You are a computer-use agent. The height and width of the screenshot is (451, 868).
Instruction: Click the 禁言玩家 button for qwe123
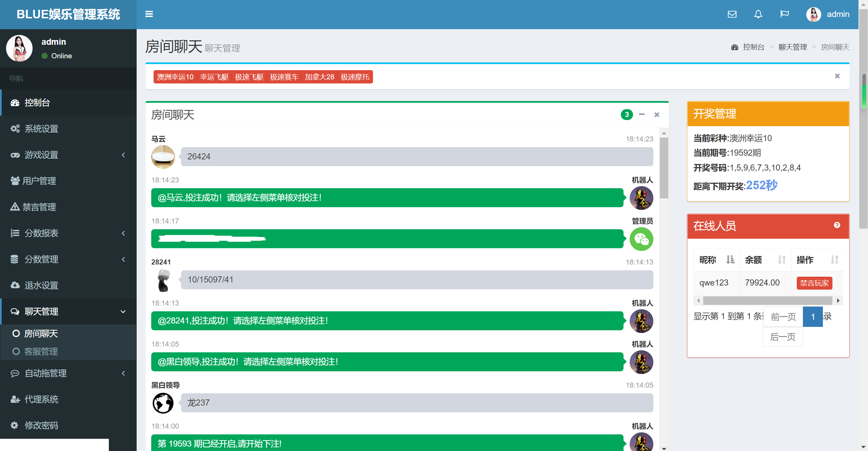tap(814, 283)
